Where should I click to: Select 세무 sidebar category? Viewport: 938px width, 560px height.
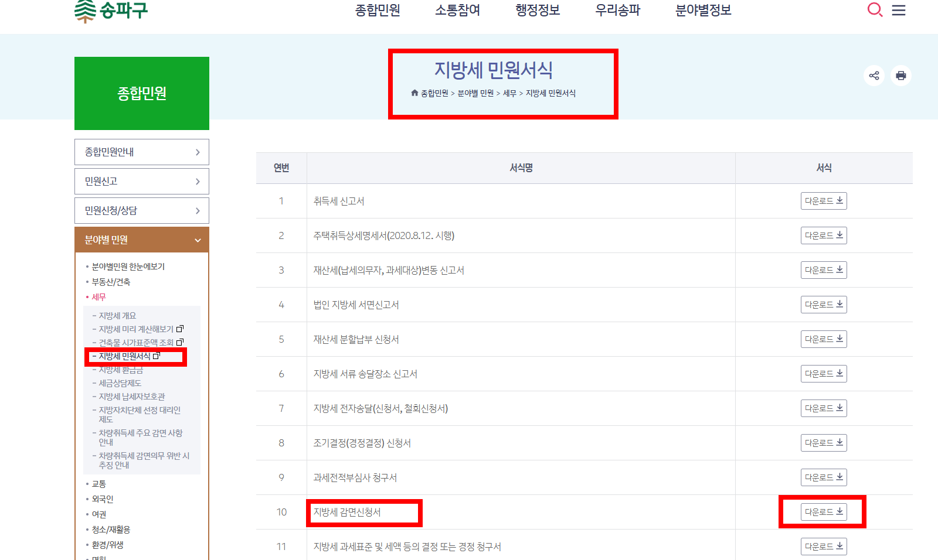(98, 297)
